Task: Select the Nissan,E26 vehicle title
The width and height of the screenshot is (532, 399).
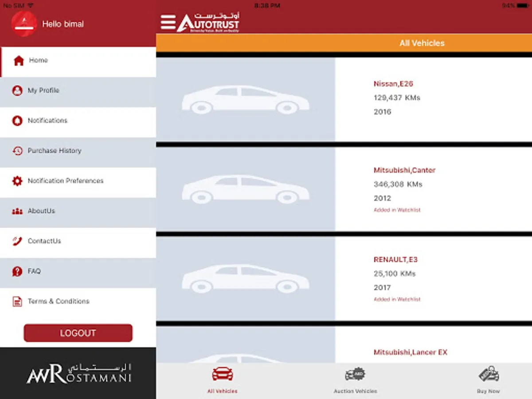Action: click(x=393, y=84)
